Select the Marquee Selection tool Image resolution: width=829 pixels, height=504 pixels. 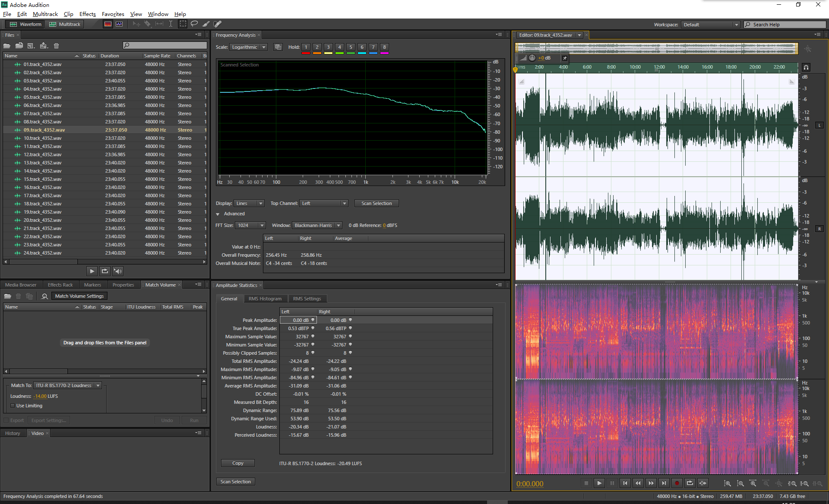click(x=183, y=24)
